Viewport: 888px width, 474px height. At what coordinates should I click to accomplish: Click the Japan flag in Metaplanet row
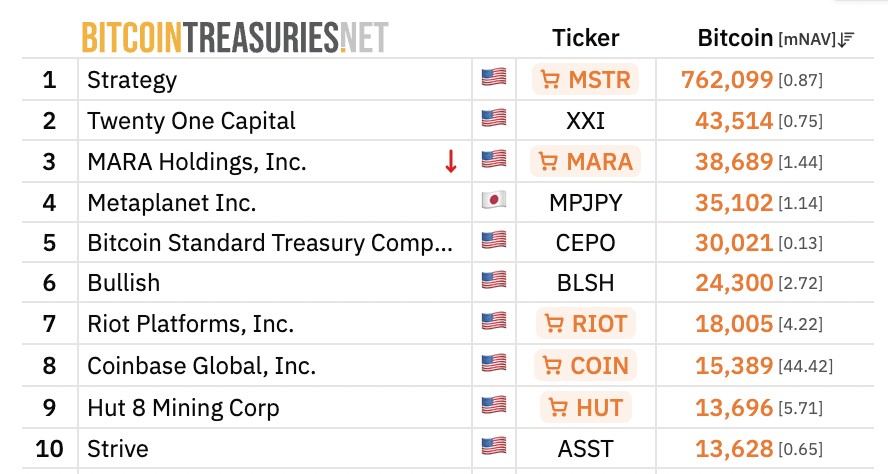click(494, 201)
